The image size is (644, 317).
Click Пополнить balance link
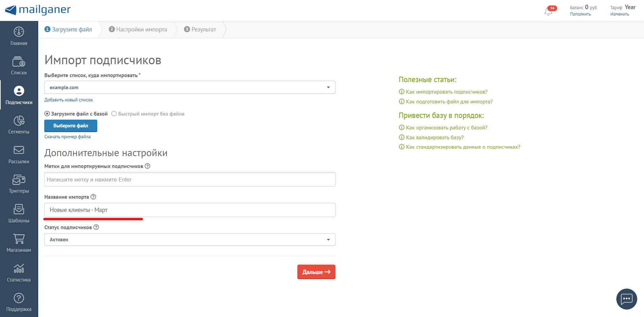[x=580, y=14]
